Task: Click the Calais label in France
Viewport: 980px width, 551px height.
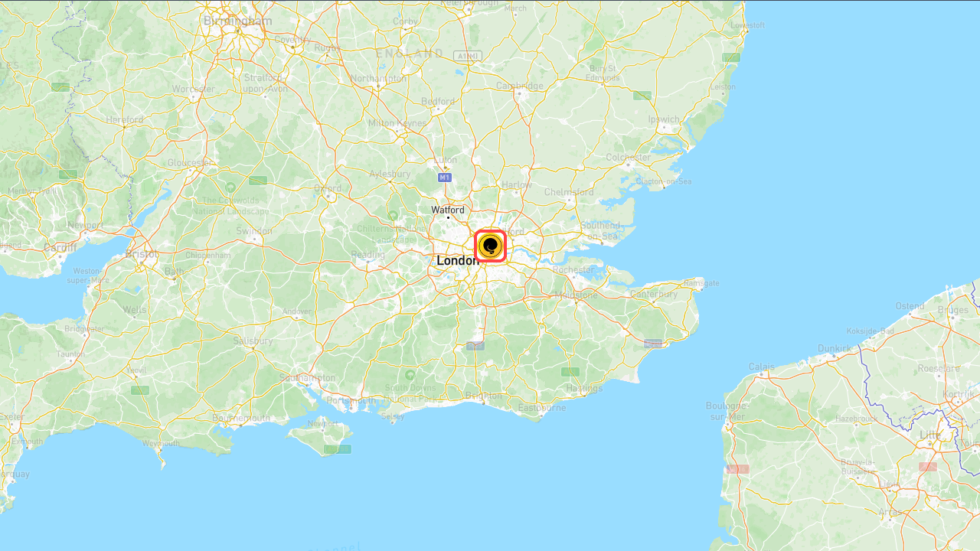Action: [x=761, y=367]
